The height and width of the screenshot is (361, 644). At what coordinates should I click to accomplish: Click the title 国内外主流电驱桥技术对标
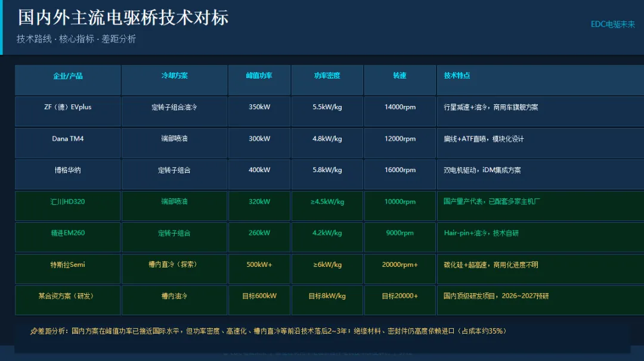tap(123, 18)
